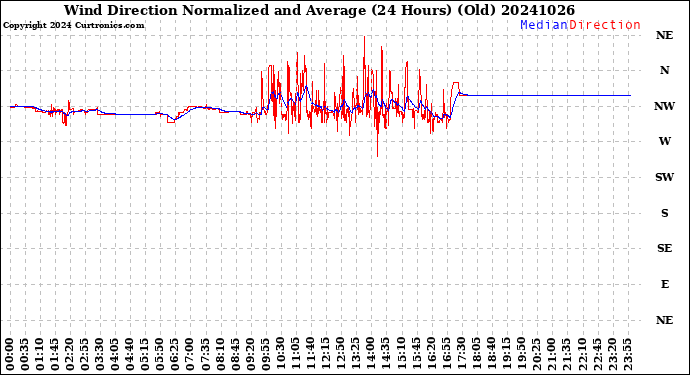Click the '01:45' time label
This screenshot has height=375, width=690.
point(55,354)
